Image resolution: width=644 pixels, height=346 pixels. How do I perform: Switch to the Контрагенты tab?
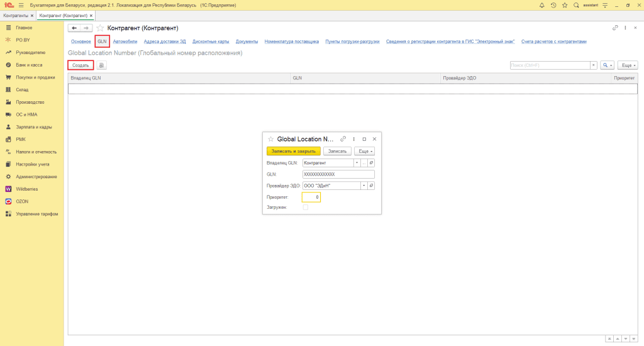coord(16,15)
